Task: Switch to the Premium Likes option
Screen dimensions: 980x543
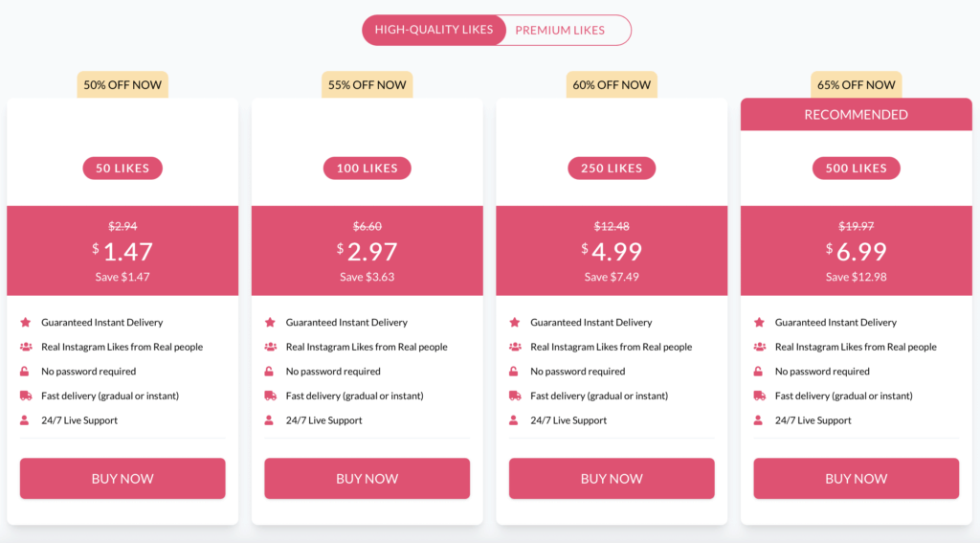Action: (560, 30)
